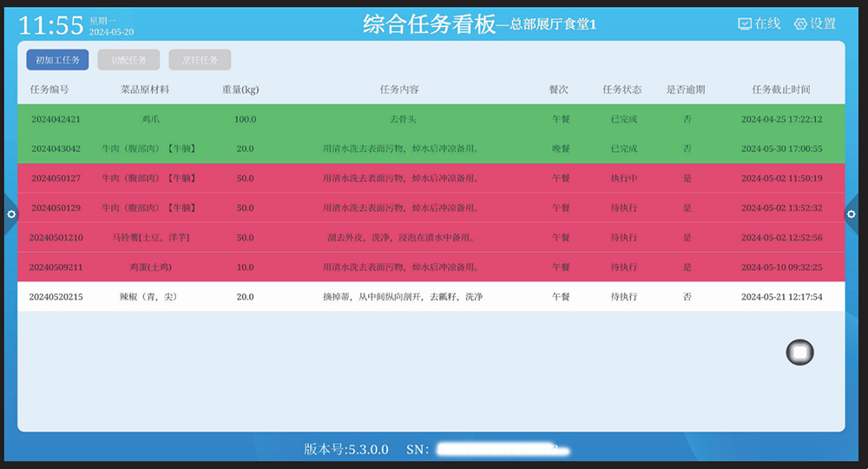868x469 pixels.
Task: Click the 任务状态 column header
Action: click(x=622, y=89)
